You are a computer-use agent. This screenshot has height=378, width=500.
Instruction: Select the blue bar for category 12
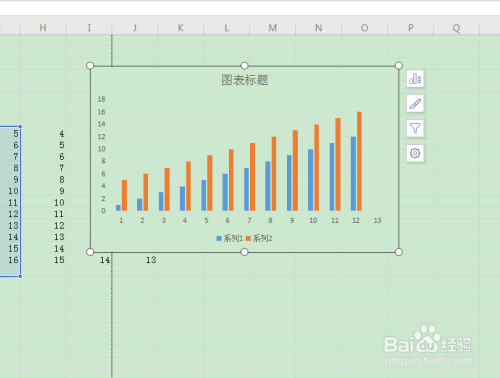[x=353, y=174]
